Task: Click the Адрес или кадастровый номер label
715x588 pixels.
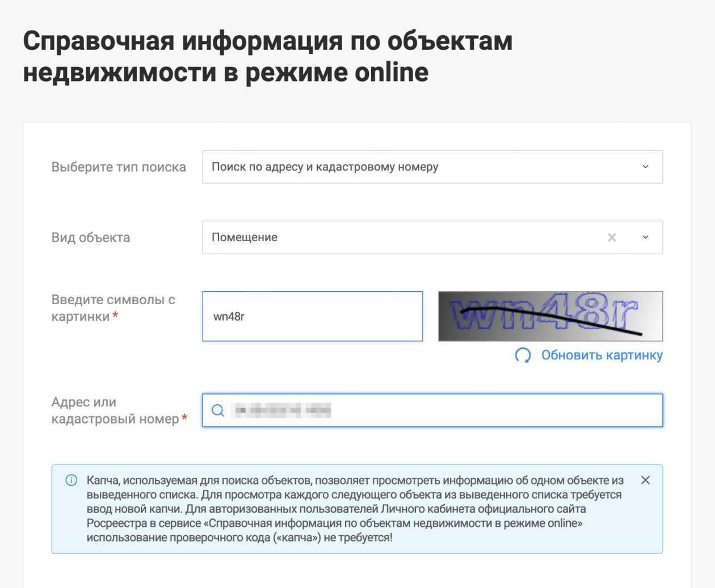Action: tap(119, 410)
